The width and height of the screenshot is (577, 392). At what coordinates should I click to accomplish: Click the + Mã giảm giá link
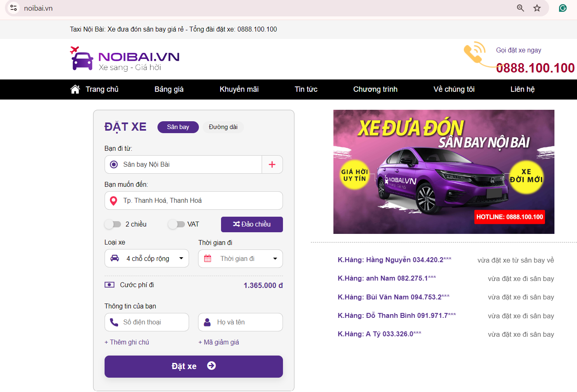point(219,342)
